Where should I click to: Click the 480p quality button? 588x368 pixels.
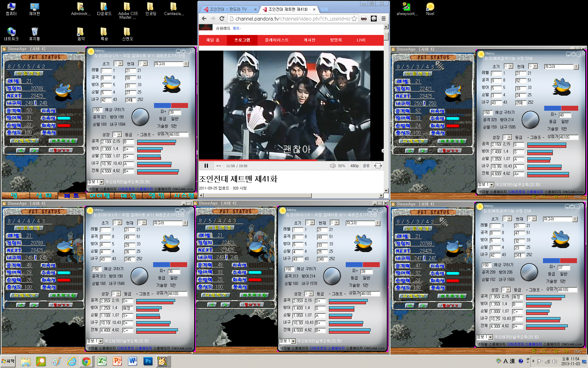point(354,166)
